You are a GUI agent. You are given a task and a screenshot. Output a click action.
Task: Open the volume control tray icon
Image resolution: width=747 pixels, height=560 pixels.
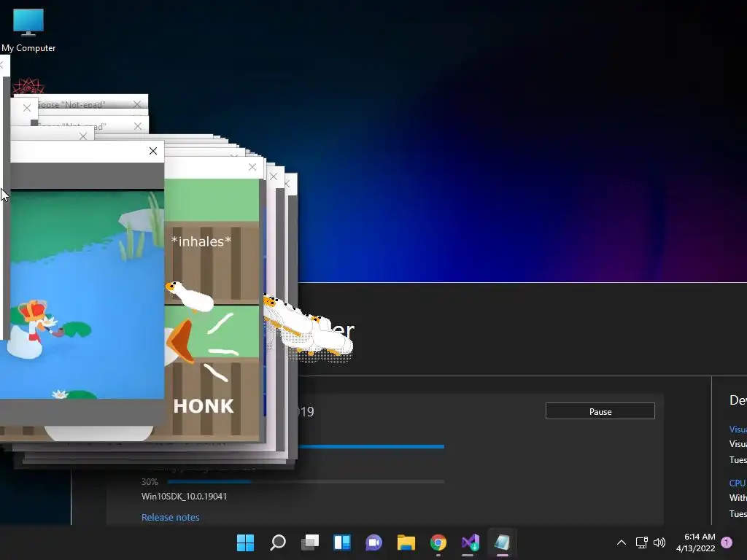[x=659, y=542]
